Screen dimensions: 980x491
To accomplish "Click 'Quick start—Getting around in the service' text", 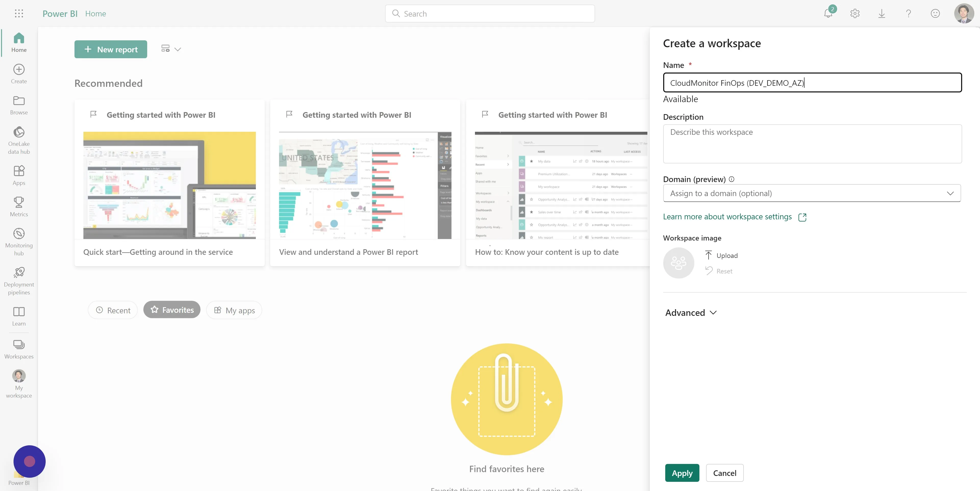I will (x=158, y=252).
